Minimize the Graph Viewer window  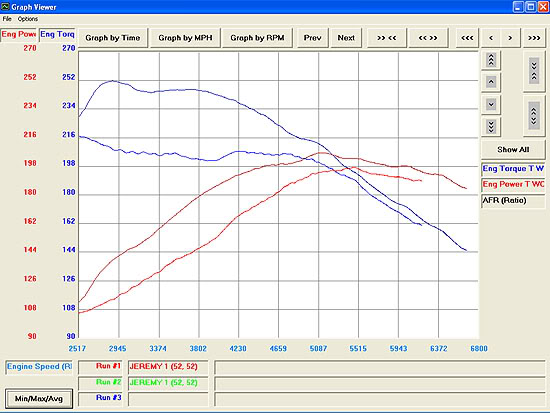point(519,7)
